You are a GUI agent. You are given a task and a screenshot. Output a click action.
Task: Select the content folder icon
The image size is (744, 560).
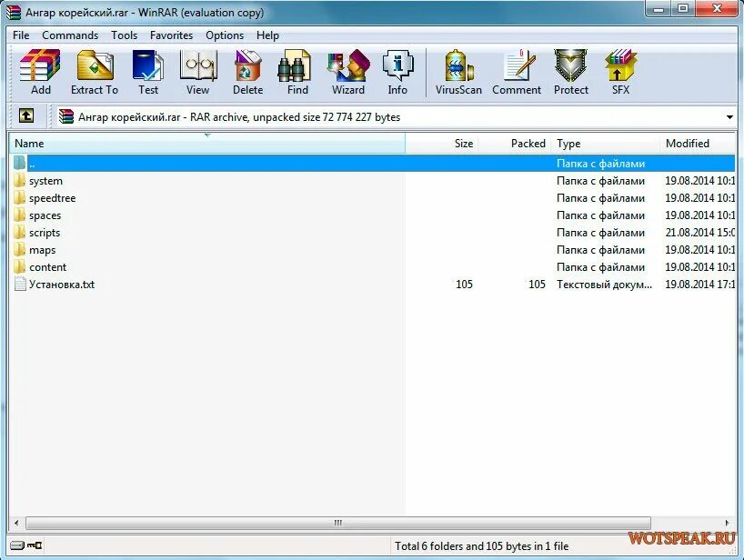19,267
